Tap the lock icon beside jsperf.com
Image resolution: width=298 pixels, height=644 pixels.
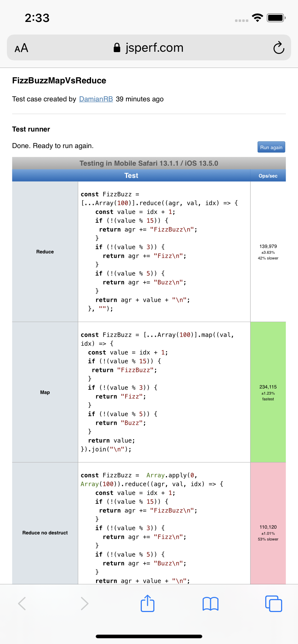pos(117,48)
